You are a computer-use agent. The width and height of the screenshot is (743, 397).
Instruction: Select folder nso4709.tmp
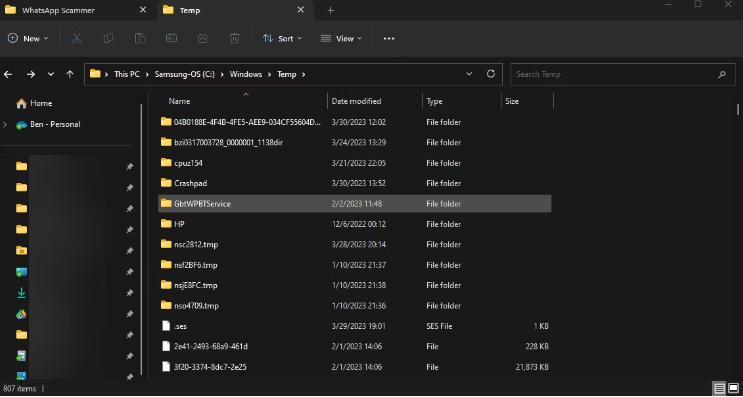tap(354, 306)
